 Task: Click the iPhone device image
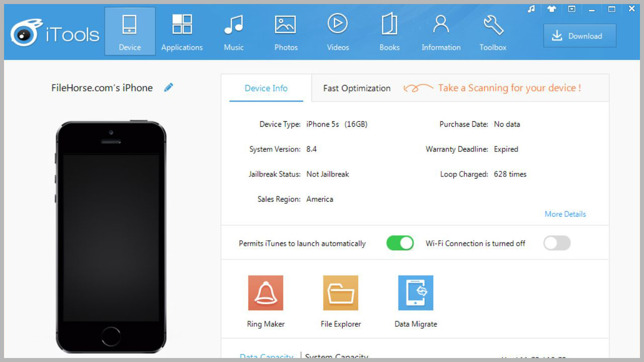[x=111, y=236]
